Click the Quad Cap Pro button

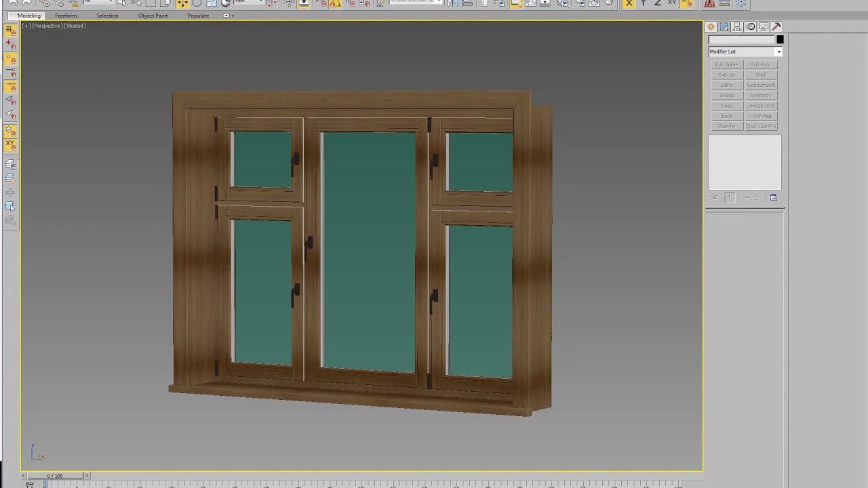[x=761, y=126]
